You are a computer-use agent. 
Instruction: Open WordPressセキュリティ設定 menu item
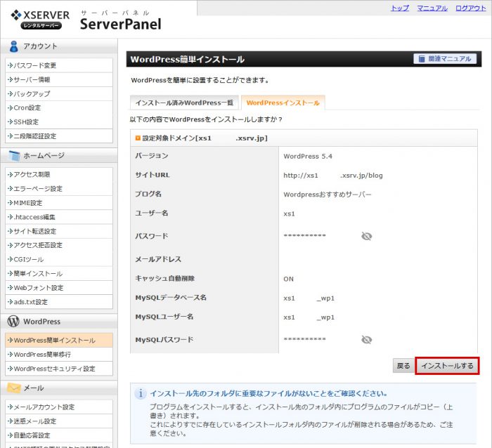click(x=59, y=369)
